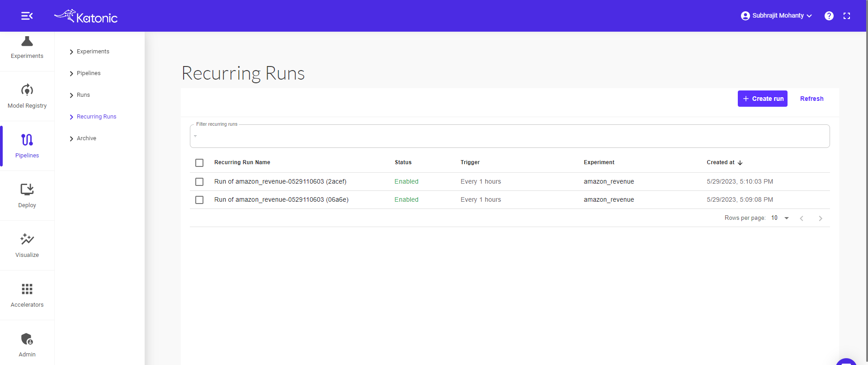
Task: Click Every 1 hours for (06a6e) run
Action: (481, 199)
